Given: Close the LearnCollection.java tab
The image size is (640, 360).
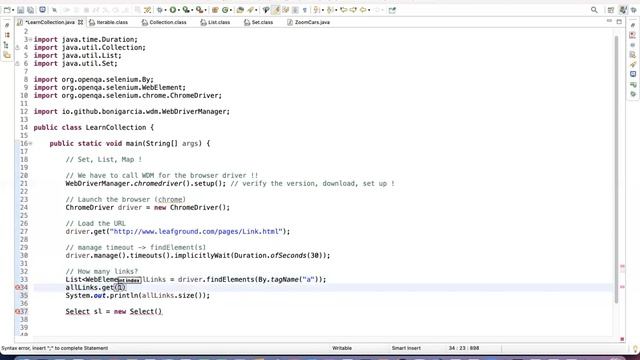Looking at the screenshot, I should pos(80,22).
